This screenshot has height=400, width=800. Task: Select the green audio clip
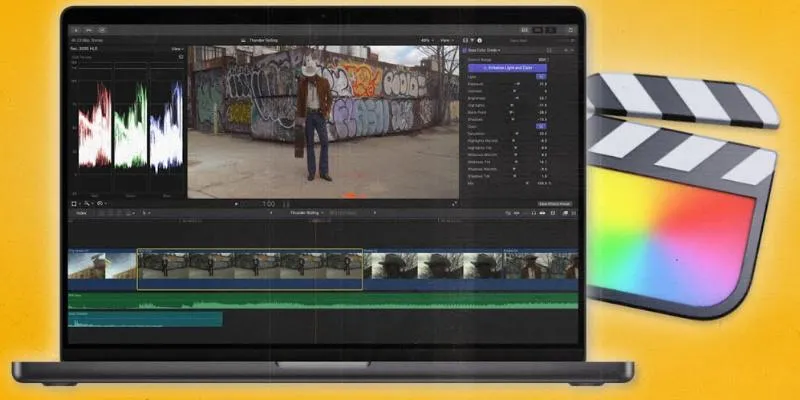(323, 301)
